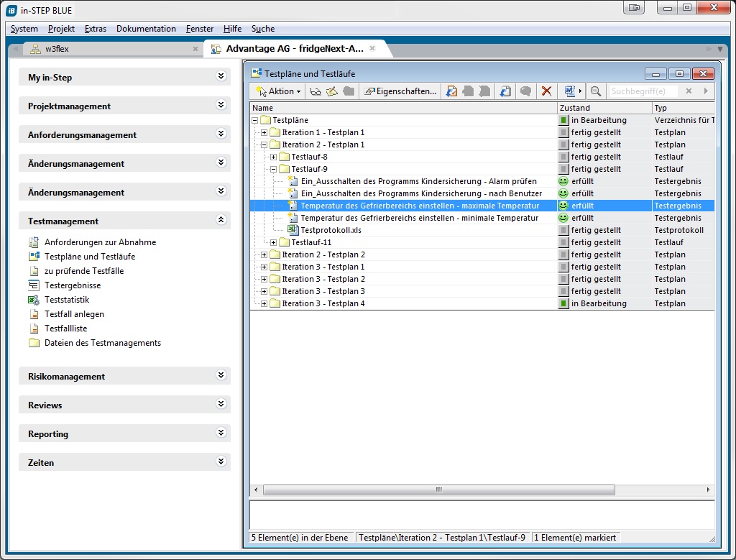Expand the Iteration 1 - Testplan 1 node
The height and width of the screenshot is (560, 736).
264,132
